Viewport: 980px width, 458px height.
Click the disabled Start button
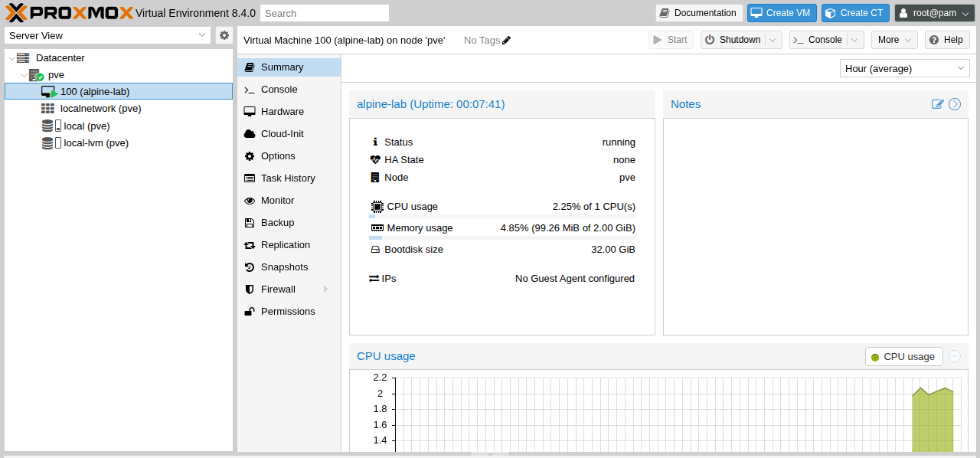pos(671,40)
